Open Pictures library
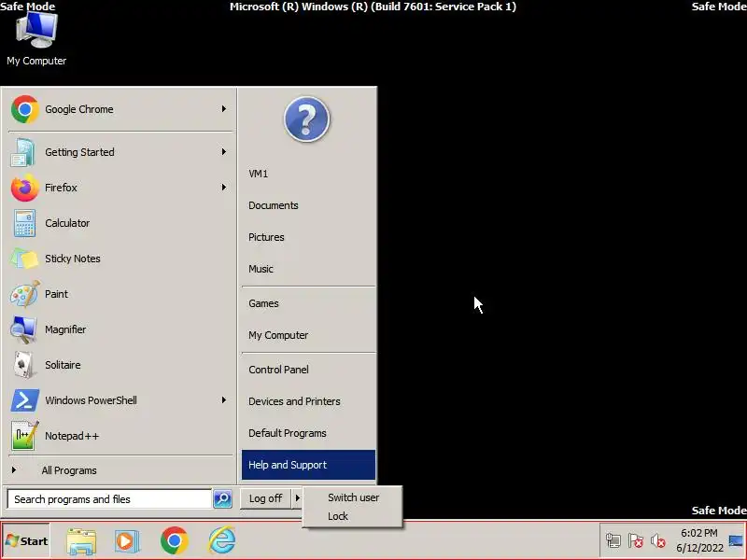Screen dimensions: 747x560 click(x=308, y=237)
